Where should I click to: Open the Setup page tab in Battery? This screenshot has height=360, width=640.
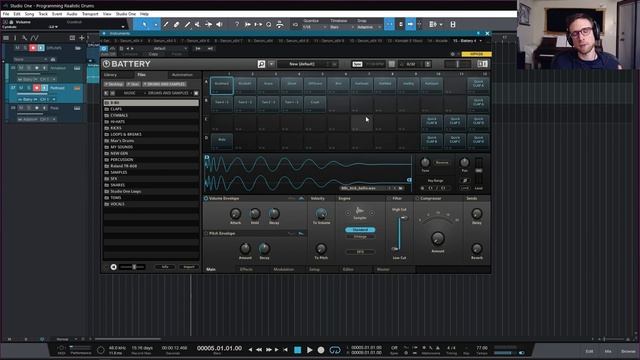314,269
